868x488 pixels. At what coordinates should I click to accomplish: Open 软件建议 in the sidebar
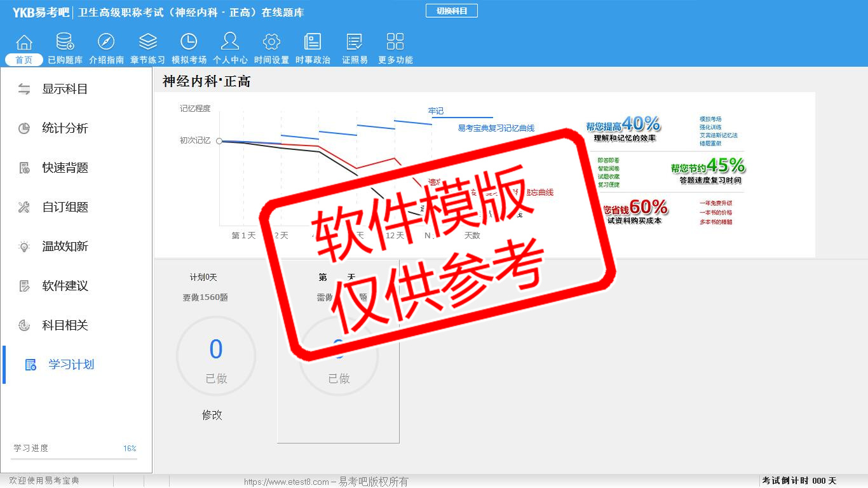click(65, 286)
